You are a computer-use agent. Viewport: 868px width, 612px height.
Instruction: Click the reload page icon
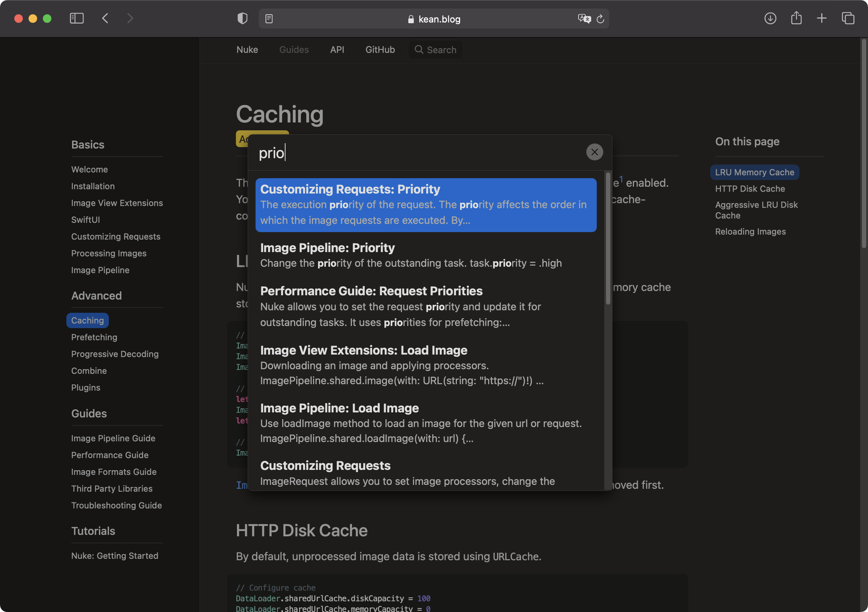(600, 19)
